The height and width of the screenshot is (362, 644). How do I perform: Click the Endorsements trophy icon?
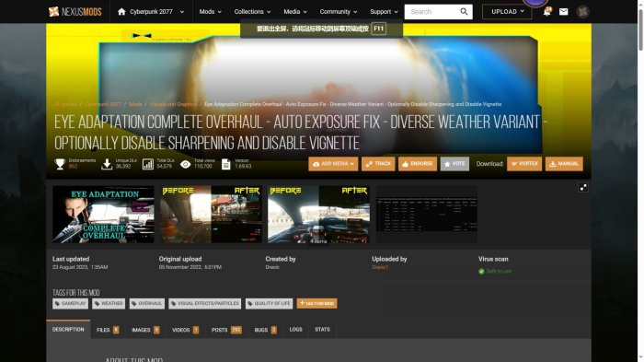click(x=60, y=164)
